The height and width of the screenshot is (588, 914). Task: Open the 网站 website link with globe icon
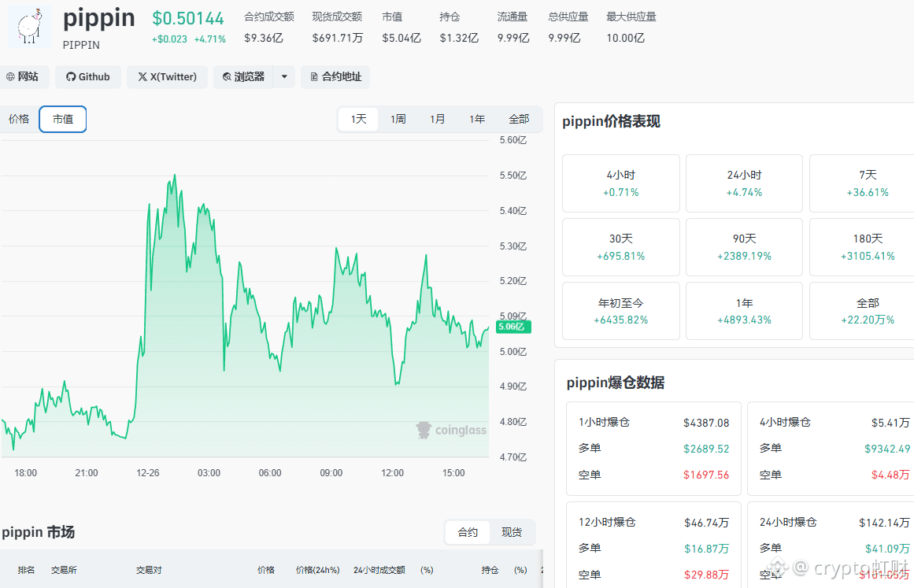pos(24,77)
